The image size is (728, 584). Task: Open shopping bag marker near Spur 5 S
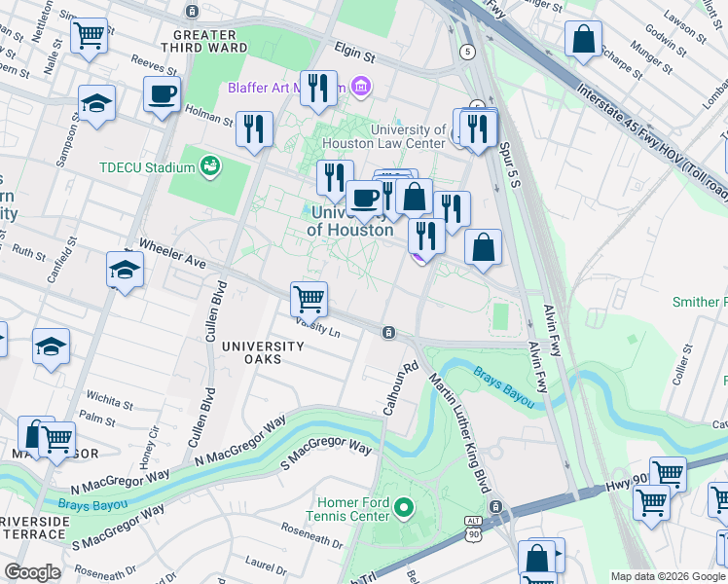484,247
